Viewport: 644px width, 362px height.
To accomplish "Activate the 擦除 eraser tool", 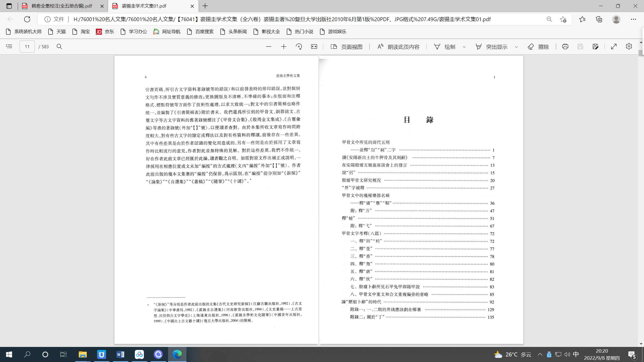I will [x=538, y=46].
